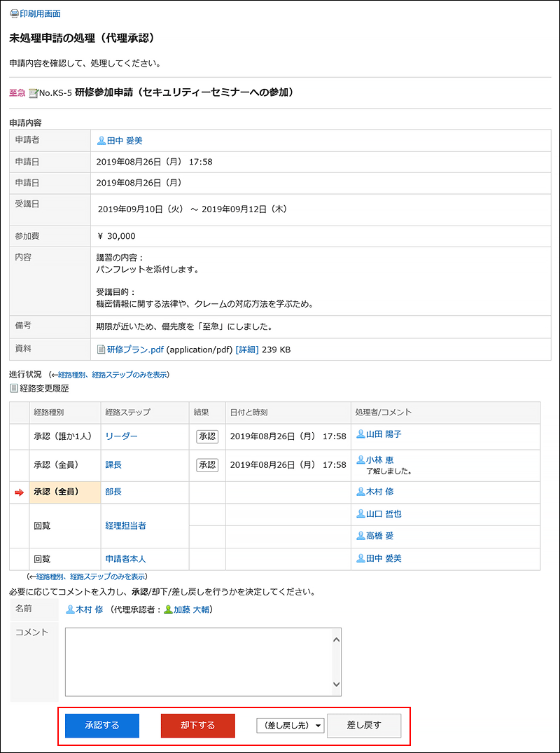Open the 申請者本人 route step
Screen dimensions: 560x753
tap(126, 558)
